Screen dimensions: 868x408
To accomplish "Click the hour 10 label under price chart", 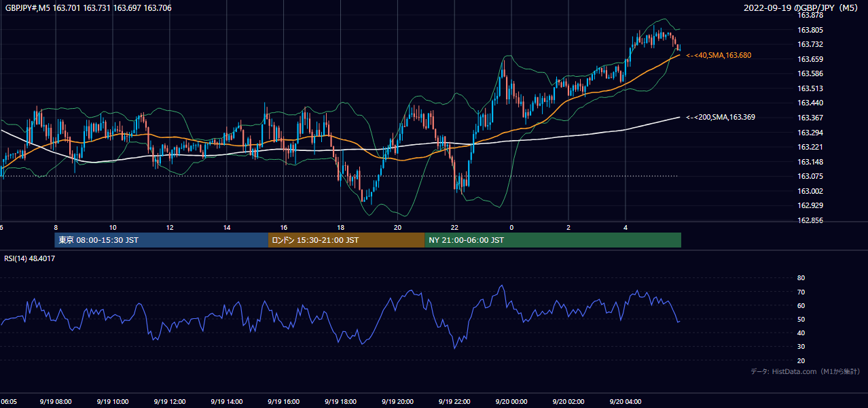I will point(113,228).
